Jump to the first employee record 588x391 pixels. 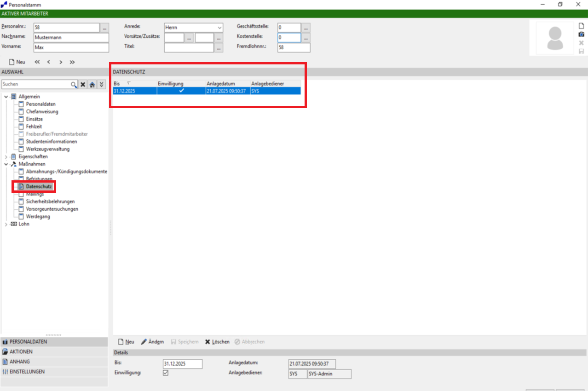(x=37, y=62)
